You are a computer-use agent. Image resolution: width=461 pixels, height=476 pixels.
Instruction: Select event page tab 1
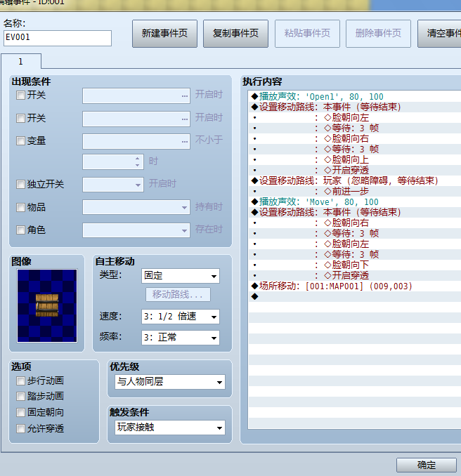21,62
